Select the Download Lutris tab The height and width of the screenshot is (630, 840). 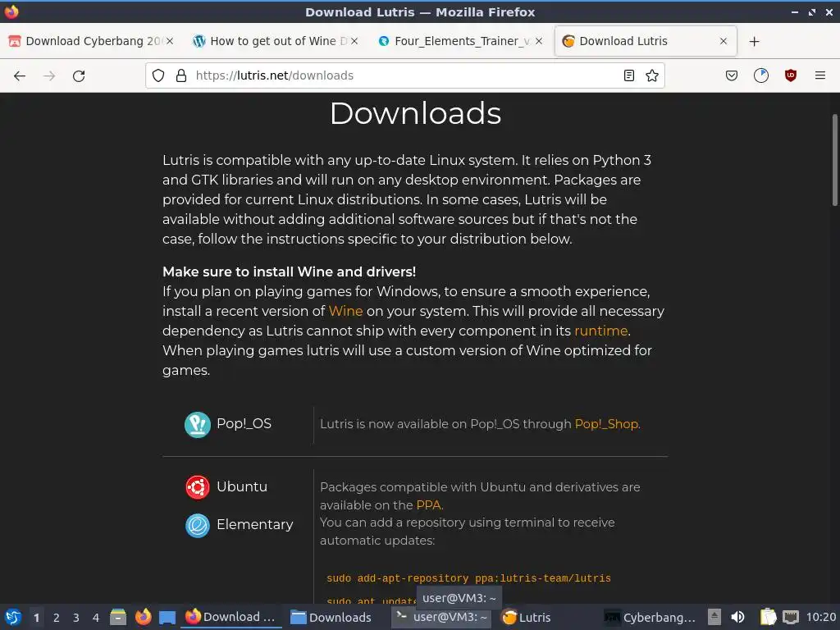pos(645,41)
